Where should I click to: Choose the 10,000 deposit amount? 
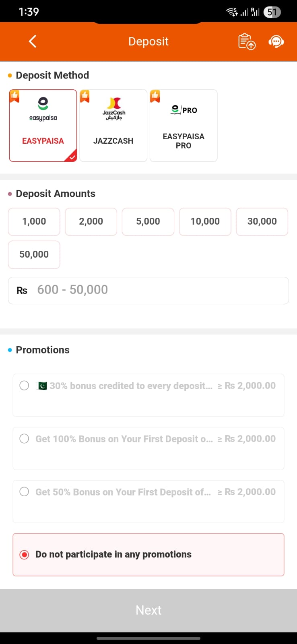205,221
